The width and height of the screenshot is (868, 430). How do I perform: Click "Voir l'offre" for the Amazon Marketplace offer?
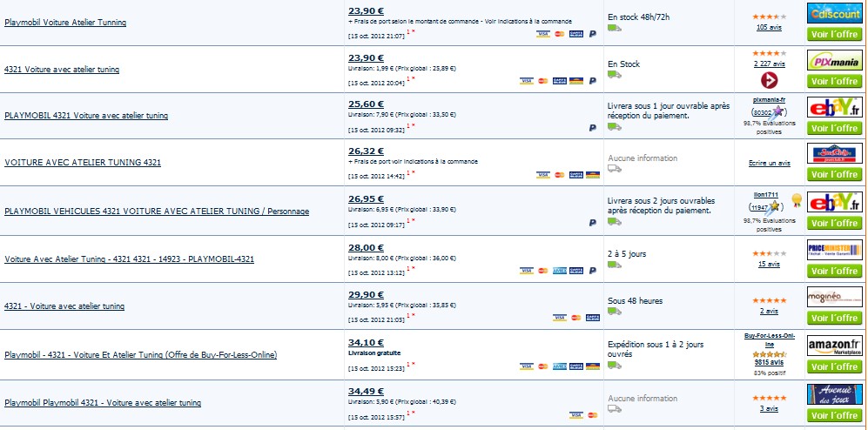coord(834,366)
